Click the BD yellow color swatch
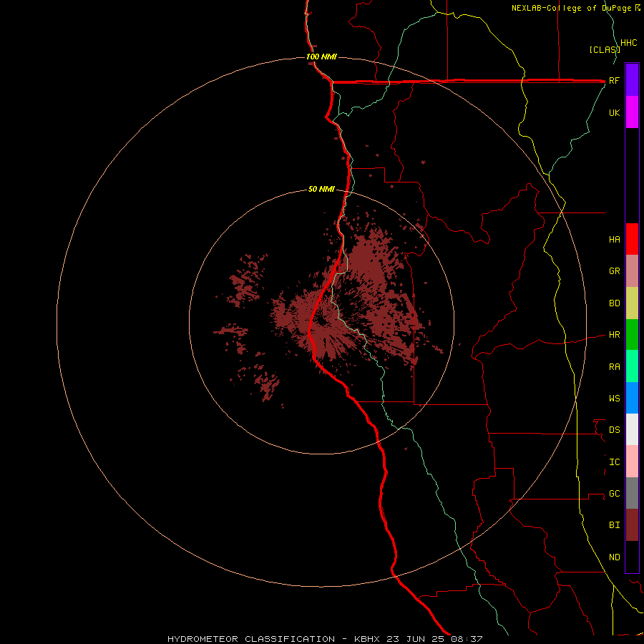The image size is (644, 644). 632,303
